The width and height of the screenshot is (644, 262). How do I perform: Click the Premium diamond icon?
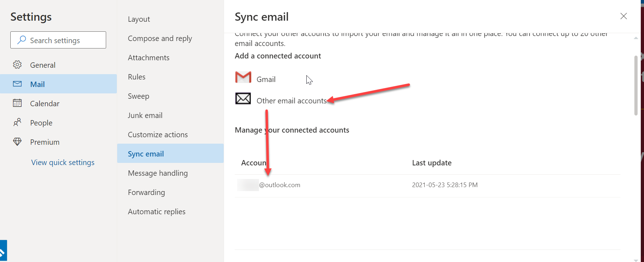click(17, 142)
